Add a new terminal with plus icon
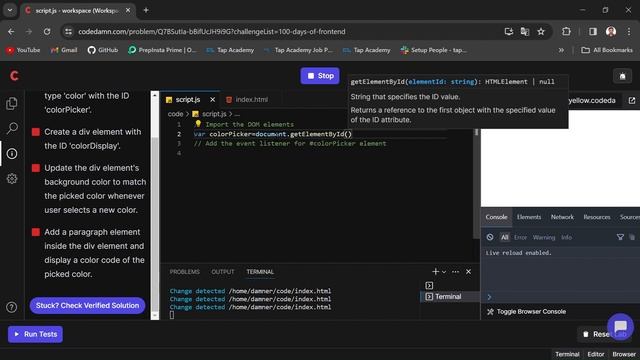The image size is (640, 360). tap(435, 271)
